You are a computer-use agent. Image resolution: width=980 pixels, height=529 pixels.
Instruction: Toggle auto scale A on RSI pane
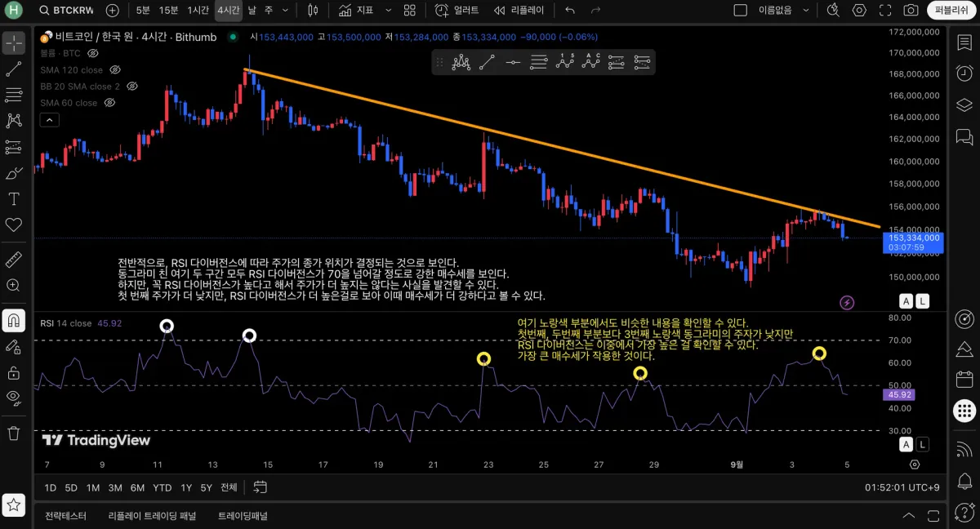click(x=906, y=444)
